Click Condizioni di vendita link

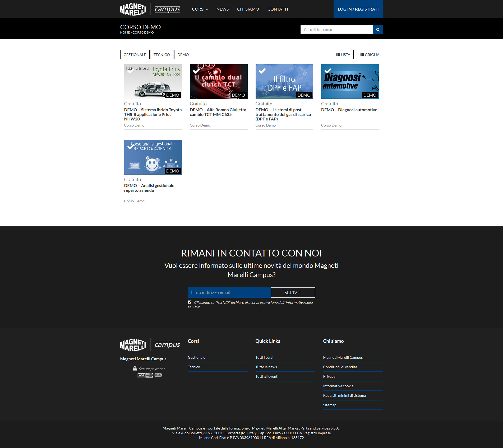[340, 367]
